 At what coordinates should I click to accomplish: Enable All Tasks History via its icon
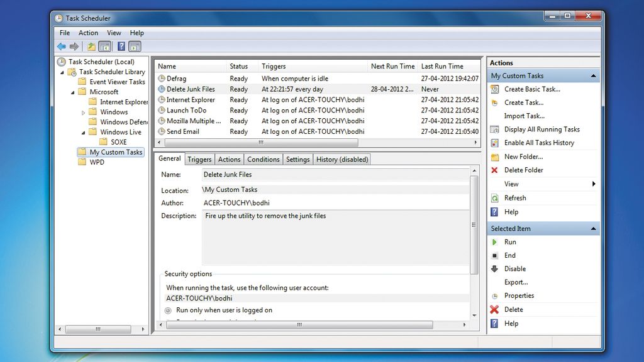coord(494,143)
